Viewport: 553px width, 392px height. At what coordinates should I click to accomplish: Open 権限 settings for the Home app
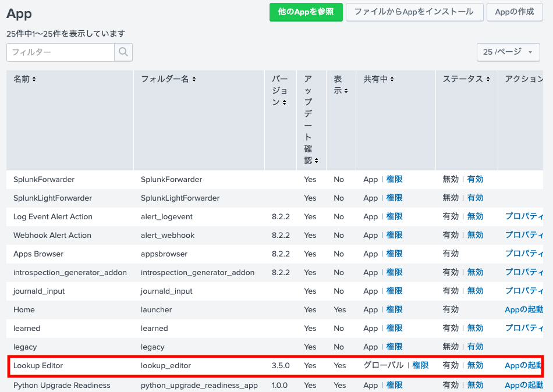[x=395, y=309]
